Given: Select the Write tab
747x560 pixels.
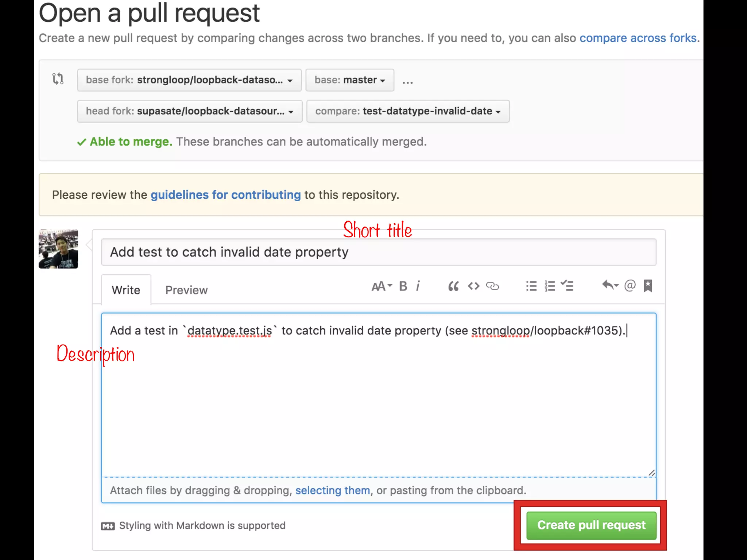Looking at the screenshot, I should (x=126, y=290).
